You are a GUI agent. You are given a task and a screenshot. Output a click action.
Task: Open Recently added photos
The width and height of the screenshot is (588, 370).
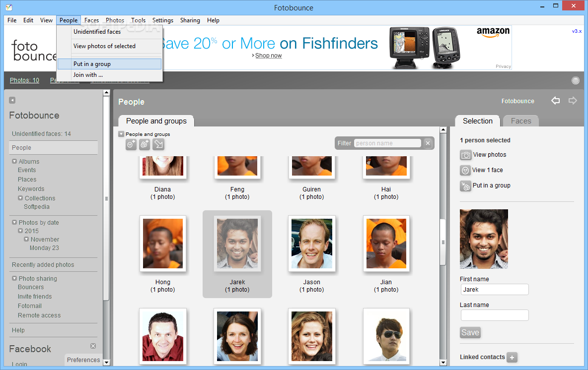43,265
